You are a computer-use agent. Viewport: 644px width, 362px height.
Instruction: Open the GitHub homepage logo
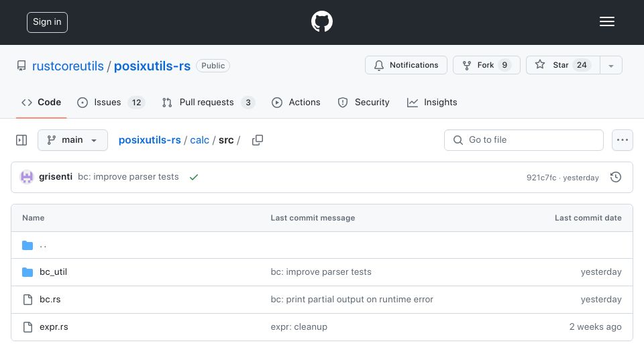(x=321, y=21)
